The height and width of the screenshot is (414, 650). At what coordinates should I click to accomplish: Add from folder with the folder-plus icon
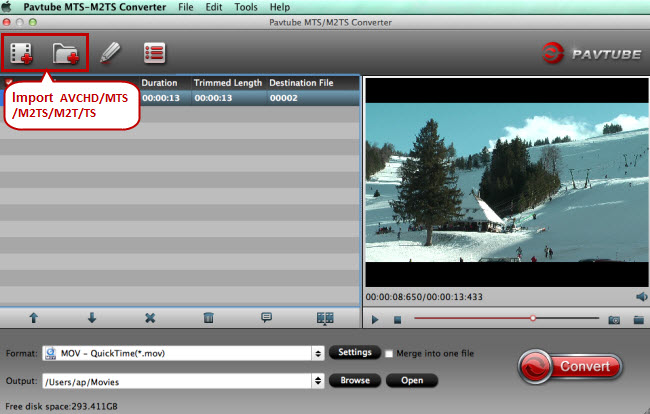65,53
